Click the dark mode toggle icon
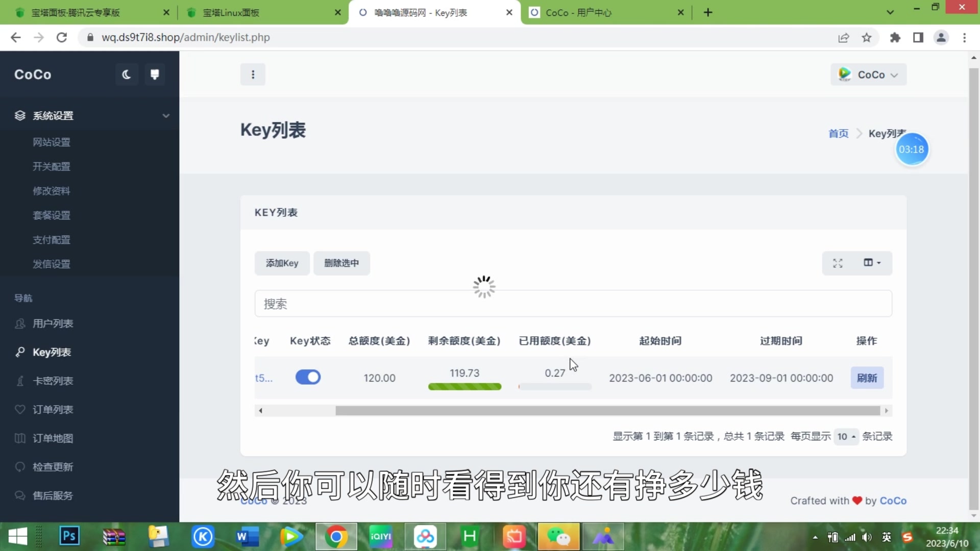Viewport: 980px width, 551px height. click(x=127, y=74)
